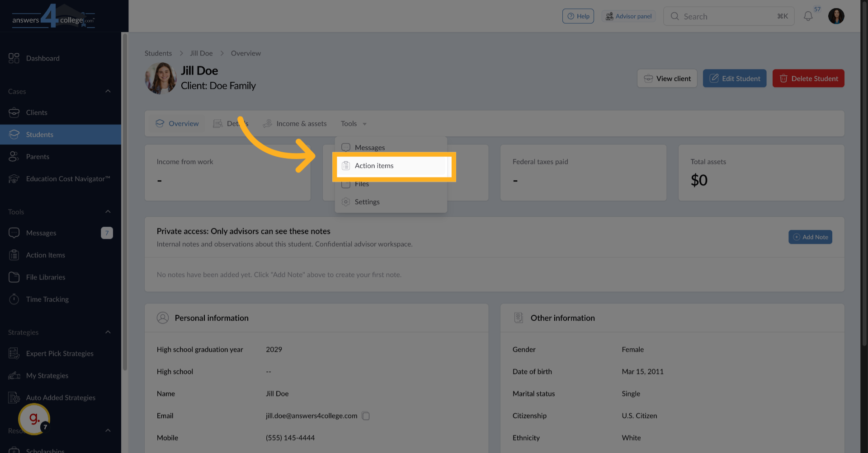Screen dimensions: 868x453
Task: Open Parents from the sidebar
Action: [14, 156]
